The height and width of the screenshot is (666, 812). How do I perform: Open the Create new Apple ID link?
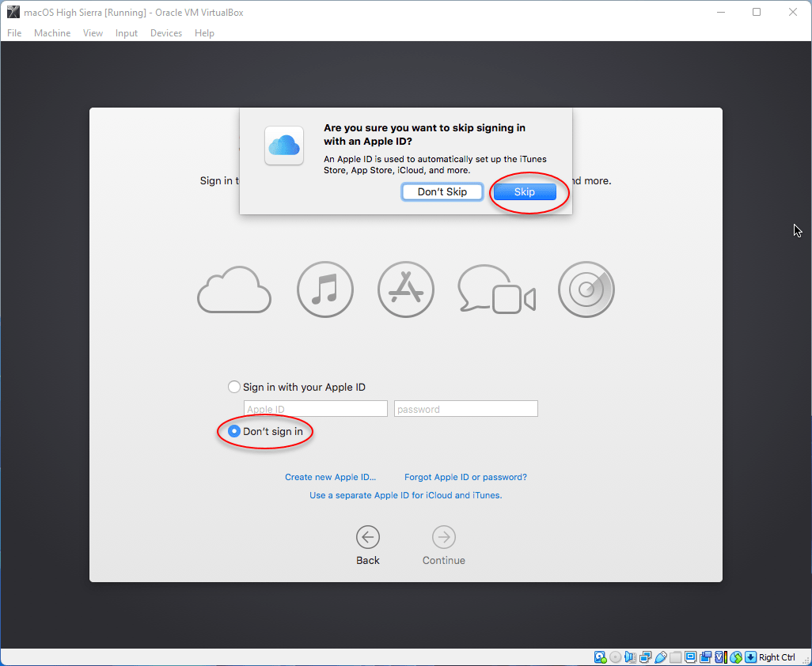point(330,477)
